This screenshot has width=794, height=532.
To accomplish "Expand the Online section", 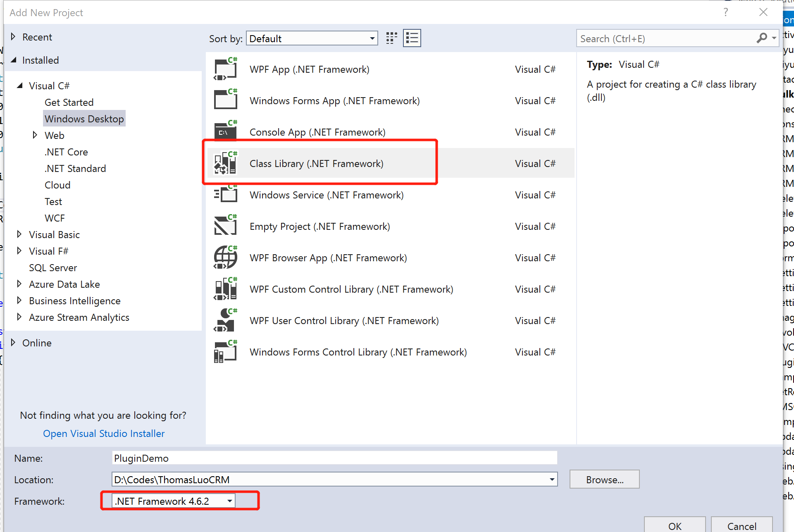I will [x=13, y=342].
